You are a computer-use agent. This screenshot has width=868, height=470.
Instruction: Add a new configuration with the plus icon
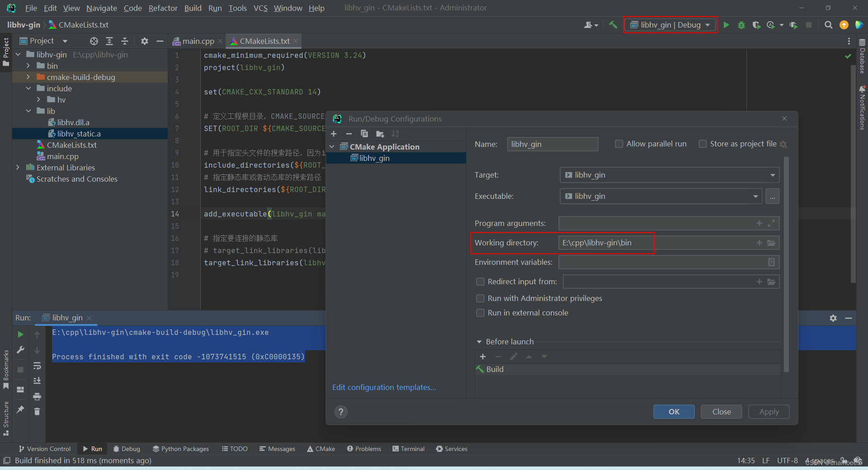point(334,134)
